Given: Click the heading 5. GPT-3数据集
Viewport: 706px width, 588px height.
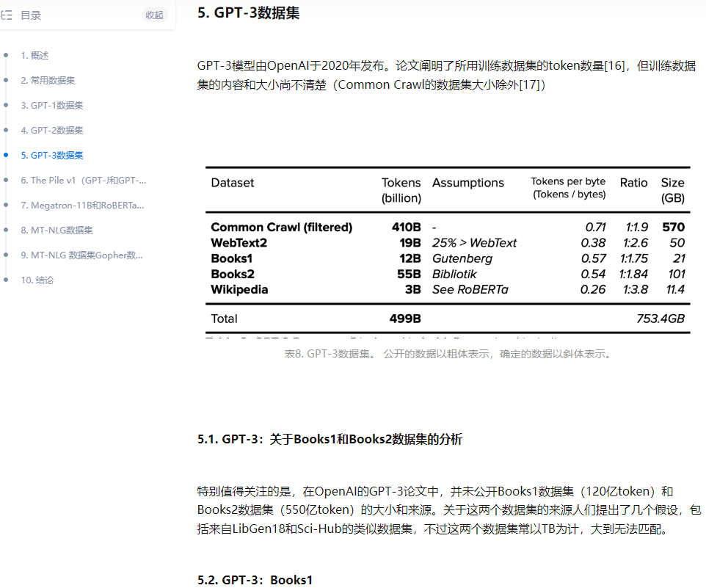Looking at the screenshot, I should pyautogui.click(x=249, y=12).
